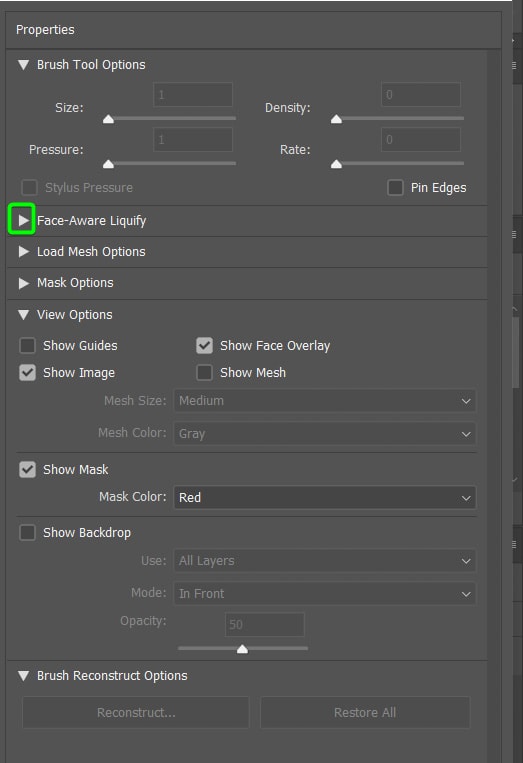Viewport: 523px width, 763px height.
Task: Expand the Mask Options section
Action: [23, 283]
